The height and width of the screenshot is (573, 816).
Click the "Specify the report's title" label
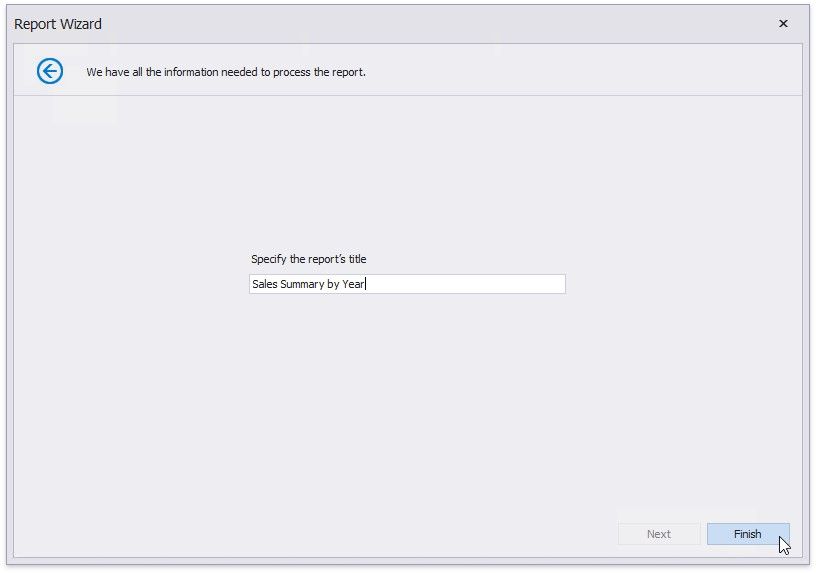point(308,259)
